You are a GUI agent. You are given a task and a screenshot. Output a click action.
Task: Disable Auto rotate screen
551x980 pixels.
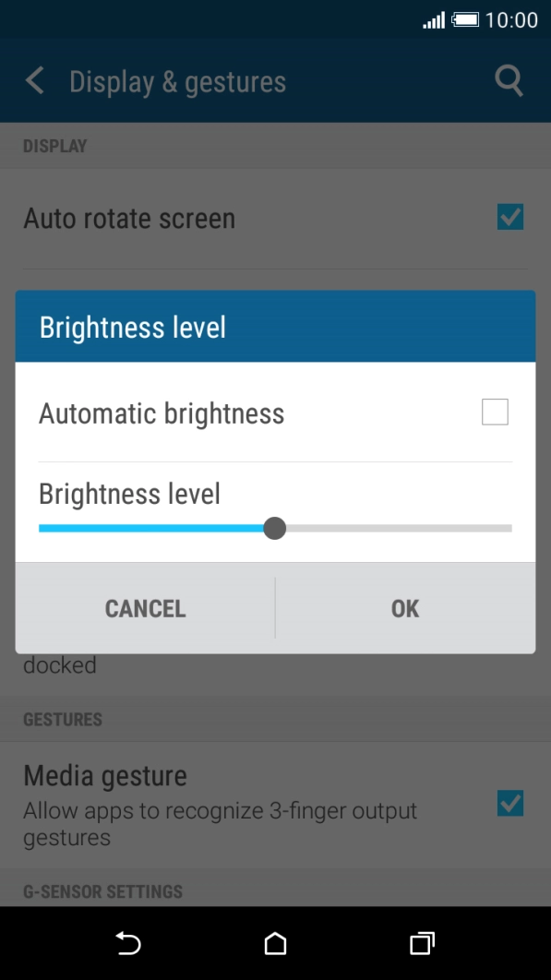point(511,216)
